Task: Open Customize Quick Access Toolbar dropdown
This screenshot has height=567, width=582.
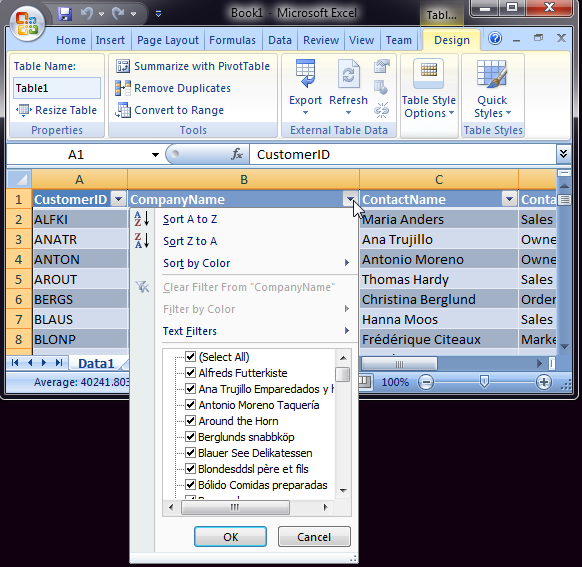Action: [158, 14]
